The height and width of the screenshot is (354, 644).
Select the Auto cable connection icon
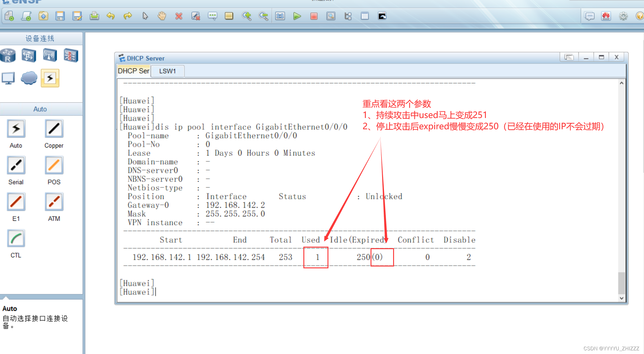[16, 129]
